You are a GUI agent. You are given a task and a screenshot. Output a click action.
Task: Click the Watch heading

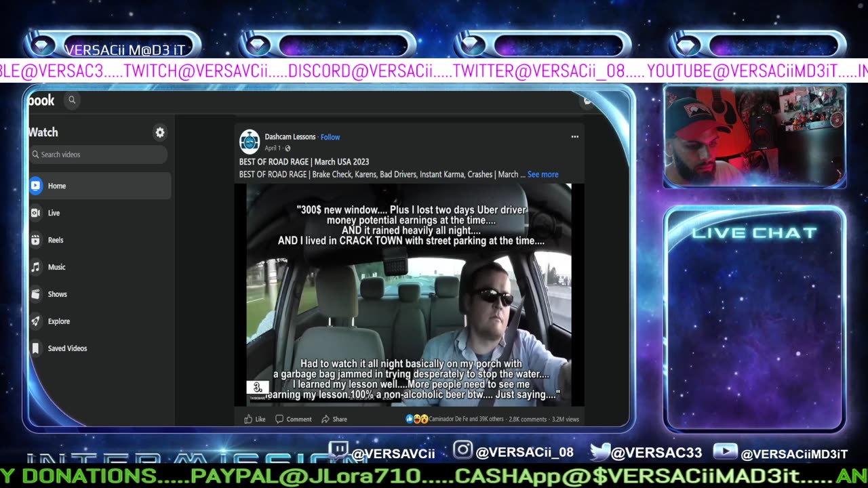click(43, 132)
